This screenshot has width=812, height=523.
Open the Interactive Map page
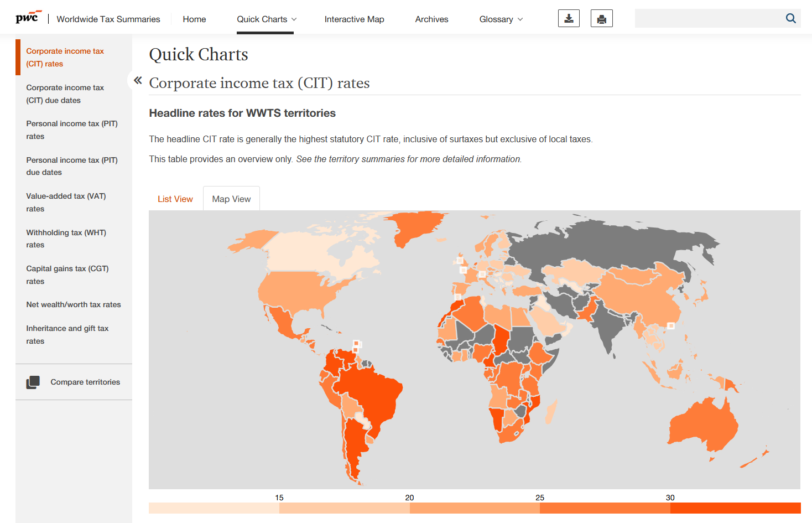354,19
